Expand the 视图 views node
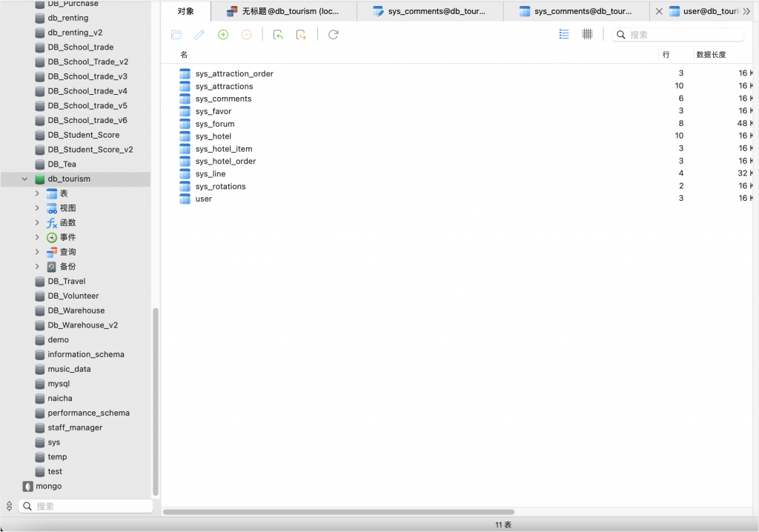Viewport: 759px width, 532px height. point(37,208)
